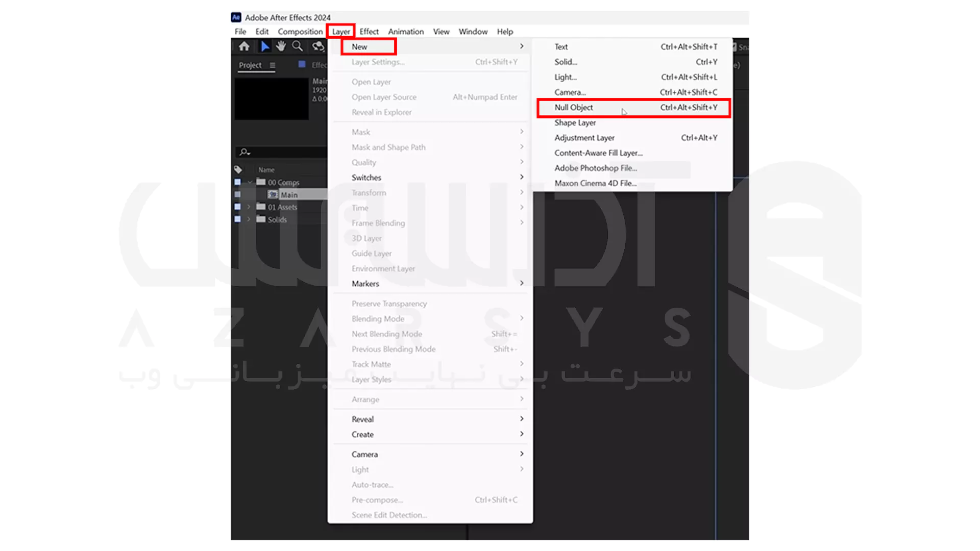This screenshot has width=980, height=551.
Task: Click the 00 Comps folder icon
Action: coord(261,182)
